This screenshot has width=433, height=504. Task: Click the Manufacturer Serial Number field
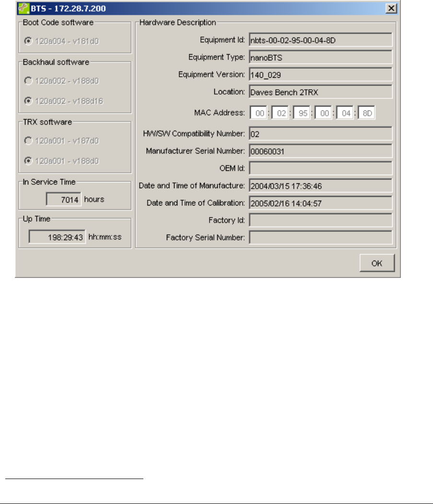click(x=321, y=151)
